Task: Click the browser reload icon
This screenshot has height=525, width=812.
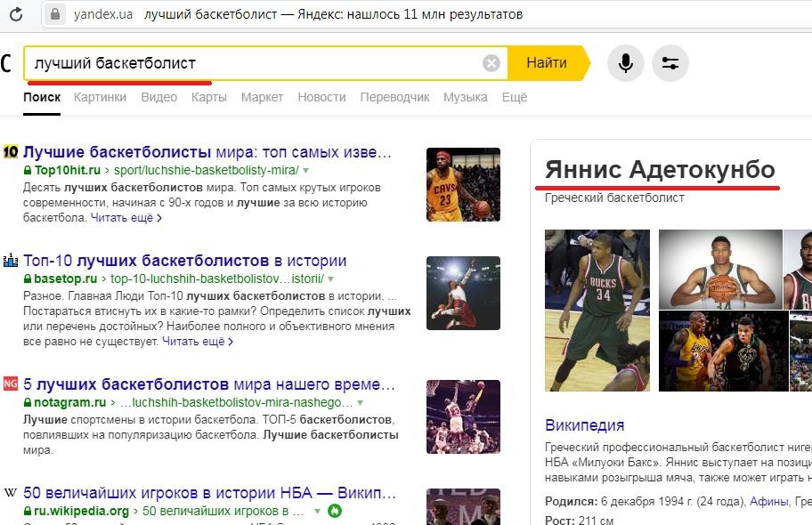Action: (16, 14)
